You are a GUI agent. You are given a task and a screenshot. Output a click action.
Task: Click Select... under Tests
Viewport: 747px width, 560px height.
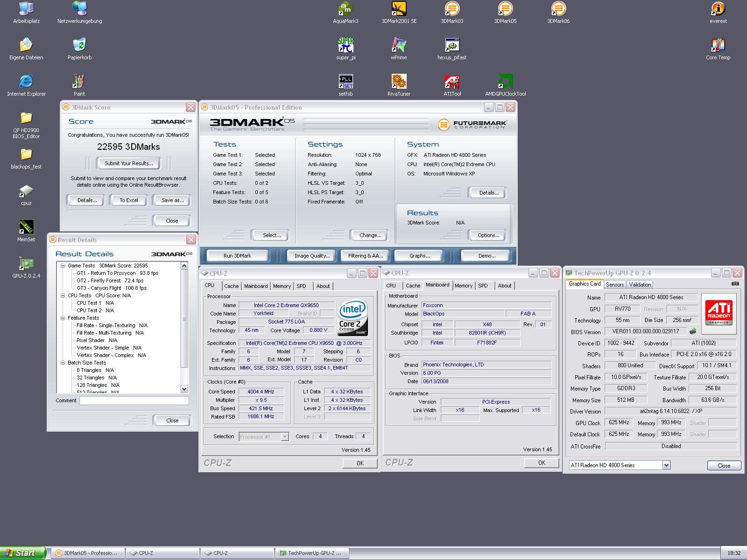point(271,235)
